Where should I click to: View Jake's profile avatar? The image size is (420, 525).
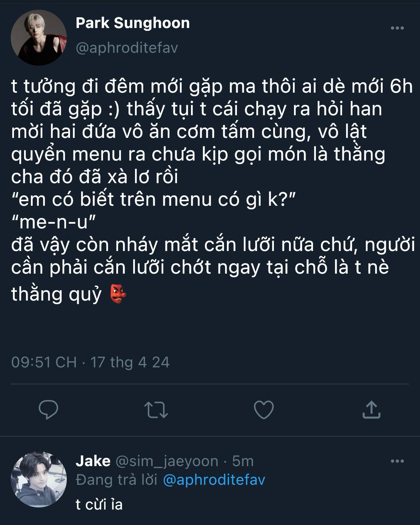39,479
